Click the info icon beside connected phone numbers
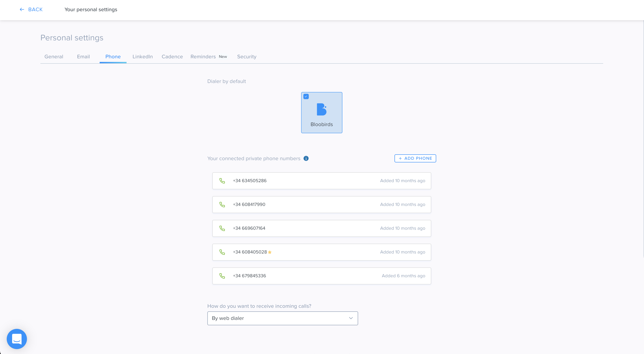The image size is (644, 354). point(306,158)
